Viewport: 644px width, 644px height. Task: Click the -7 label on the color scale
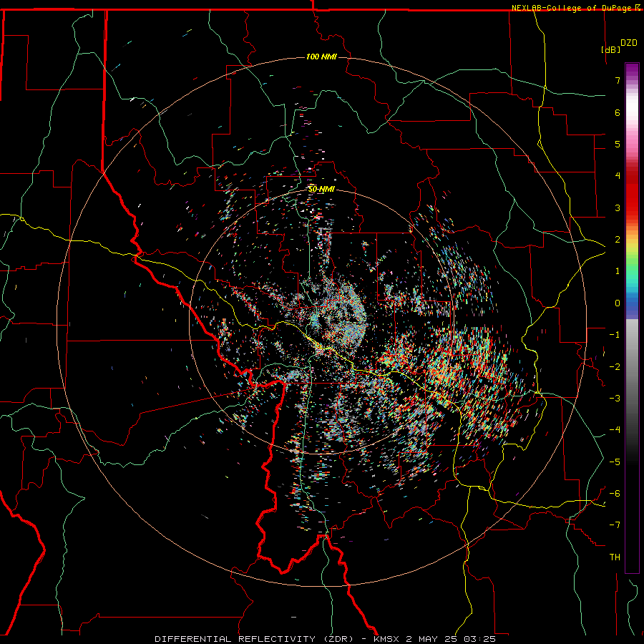(x=615, y=525)
